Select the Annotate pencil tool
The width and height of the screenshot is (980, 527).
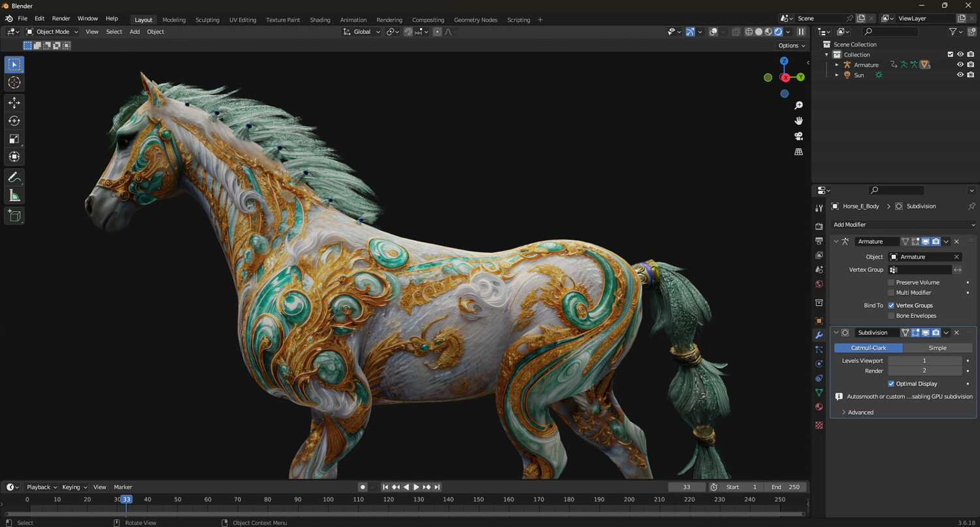point(14,177)
